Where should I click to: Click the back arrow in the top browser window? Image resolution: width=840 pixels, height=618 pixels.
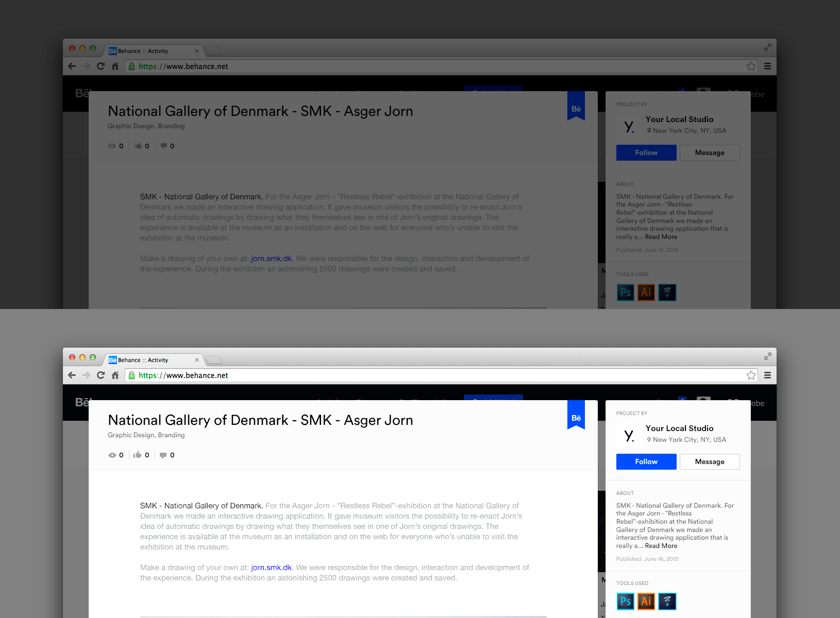coord(72,66)
